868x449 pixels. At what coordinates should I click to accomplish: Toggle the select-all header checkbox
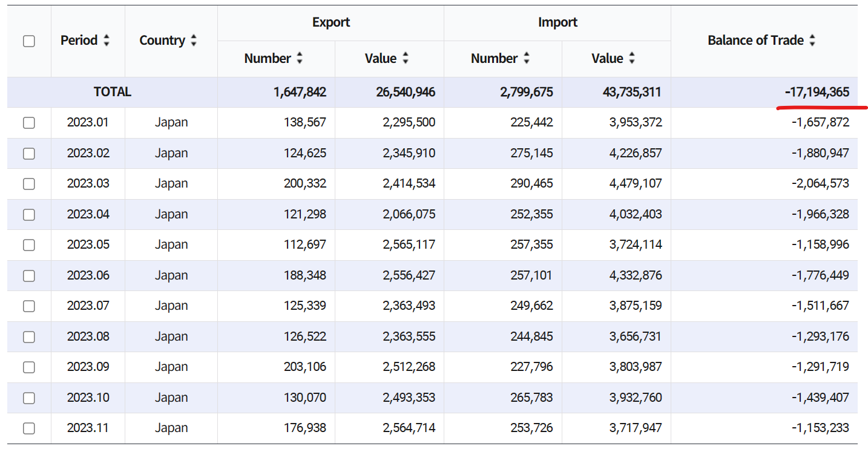tap(29, 41)
